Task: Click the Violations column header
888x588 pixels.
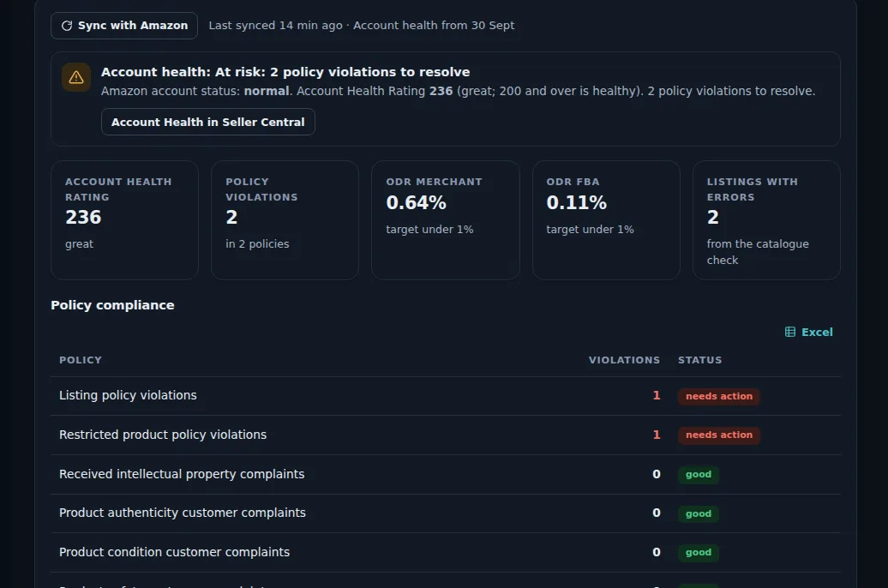Action: point(624,360)
